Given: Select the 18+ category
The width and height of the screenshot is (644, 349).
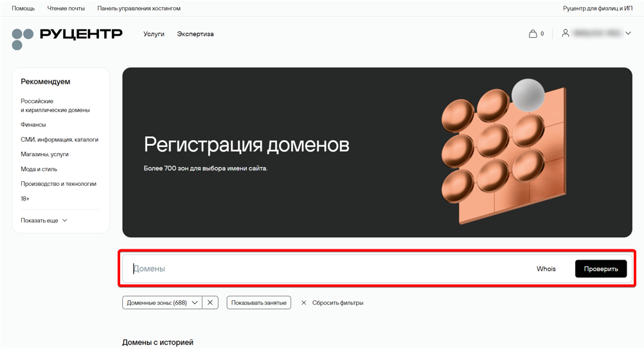Looking at the screenshot, I should [25, 199].
